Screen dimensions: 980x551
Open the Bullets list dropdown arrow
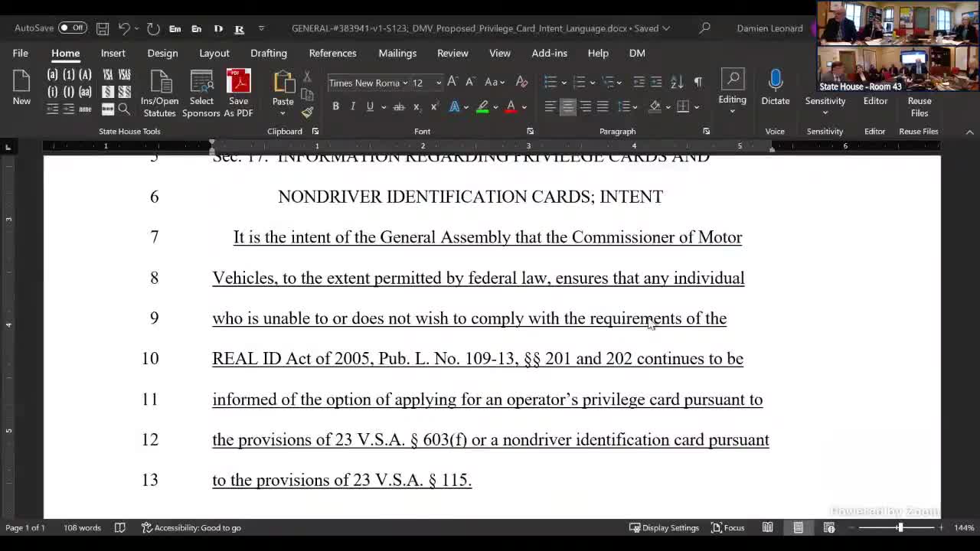click(x=564, y=83)
